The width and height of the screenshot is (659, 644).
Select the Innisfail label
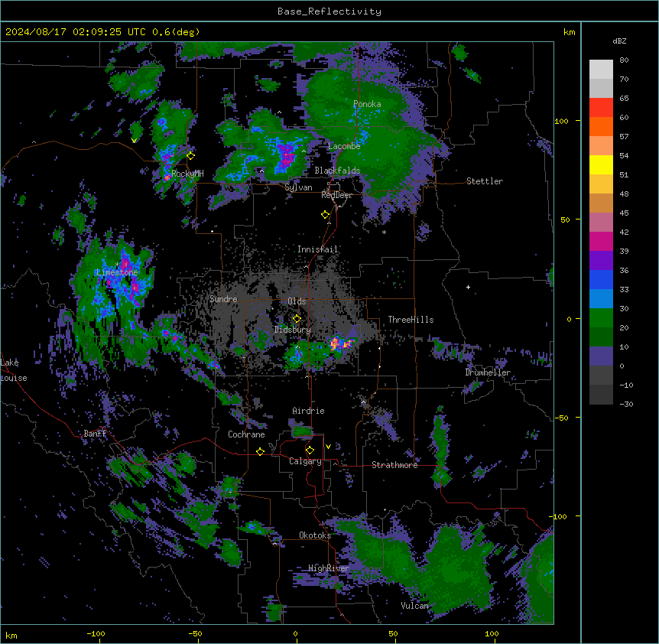click(318, 249)
